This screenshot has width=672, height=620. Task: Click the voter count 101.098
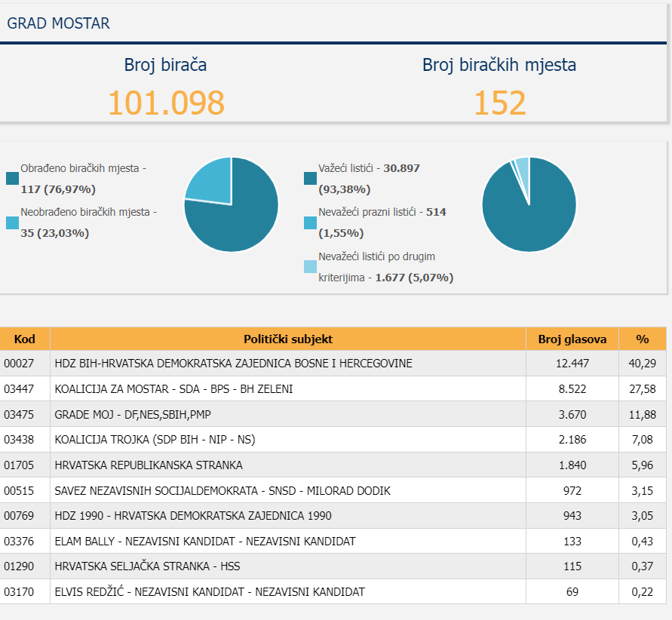click(x=166, y=103)
